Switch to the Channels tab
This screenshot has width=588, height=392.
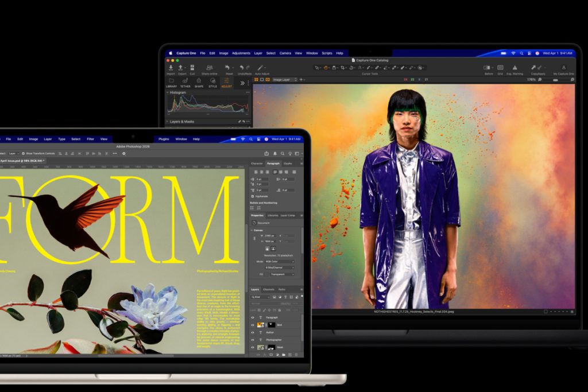[268, 289]
